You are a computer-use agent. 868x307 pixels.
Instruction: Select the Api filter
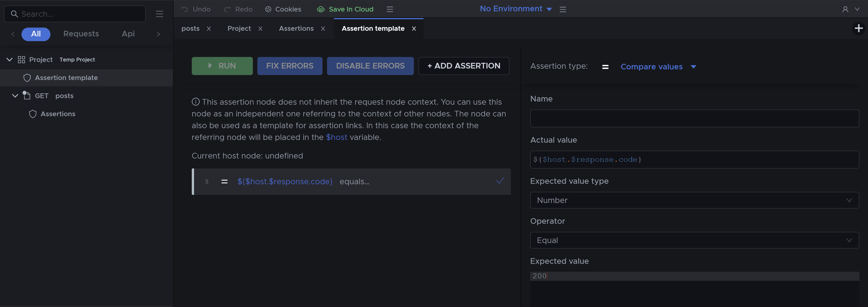[128, 34]
